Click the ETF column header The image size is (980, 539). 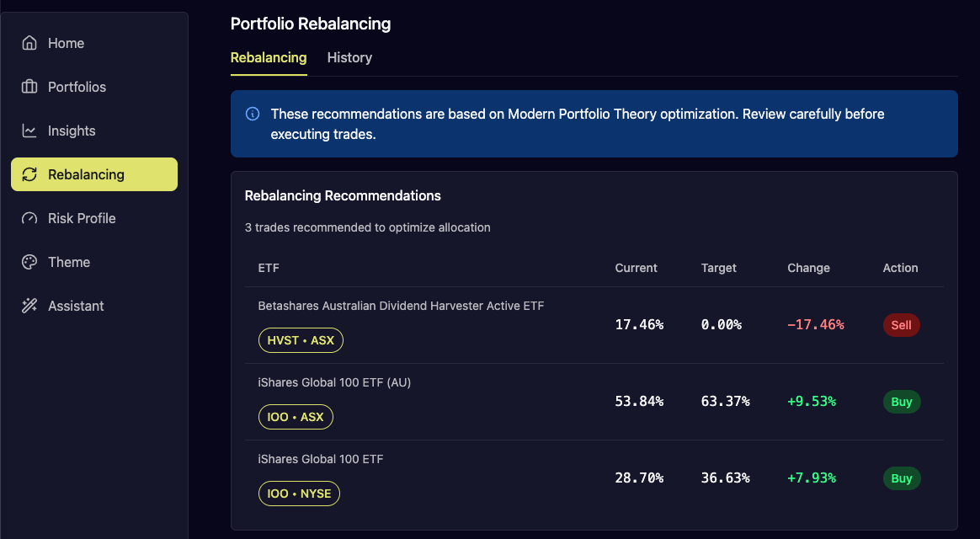click(269, 268)
